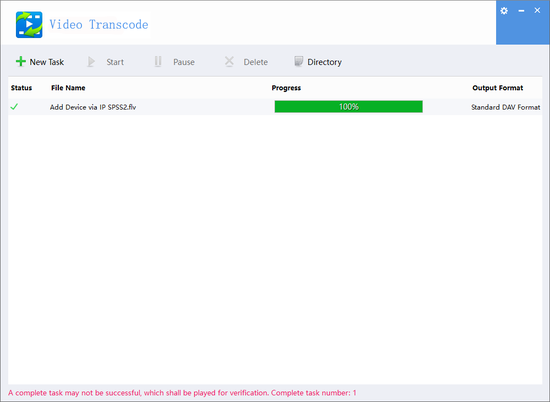550x402 pixels.
Task: Click the Start label in toolbar
Action: click(115, 62)
